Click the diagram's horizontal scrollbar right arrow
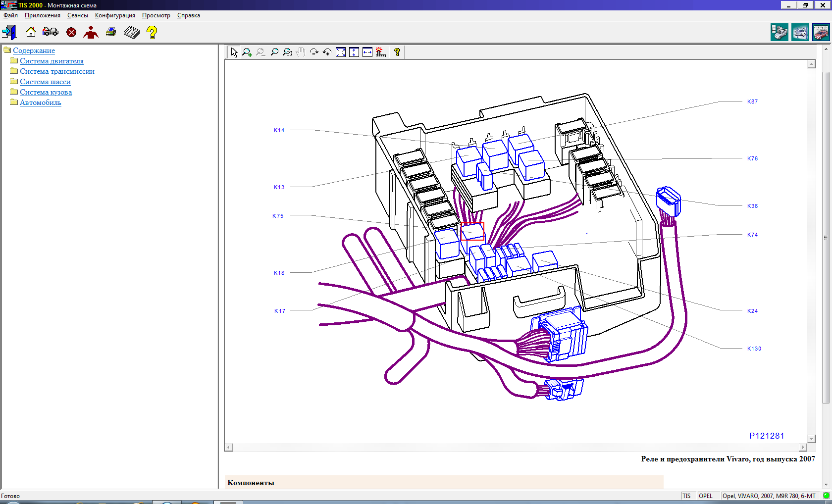Image resolution: width=832 pixels, height=504 pixels. point(803,447)
